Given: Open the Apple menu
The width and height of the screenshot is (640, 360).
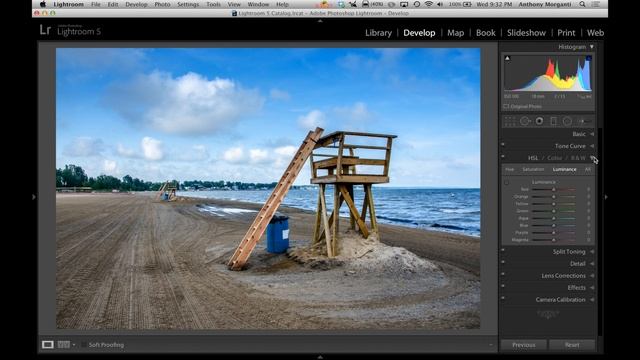Looking at the screenshot, I should (x=42, y=4).
